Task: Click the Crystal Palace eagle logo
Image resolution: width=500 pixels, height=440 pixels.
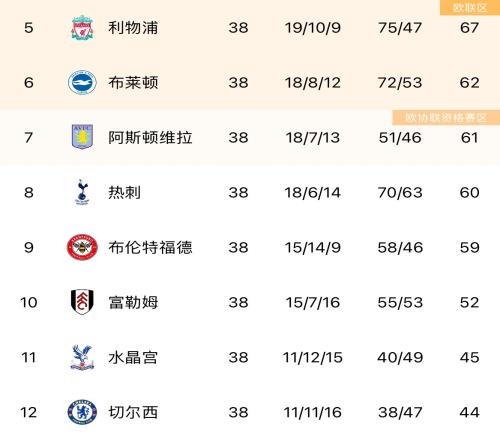Action: pos(82,357)
